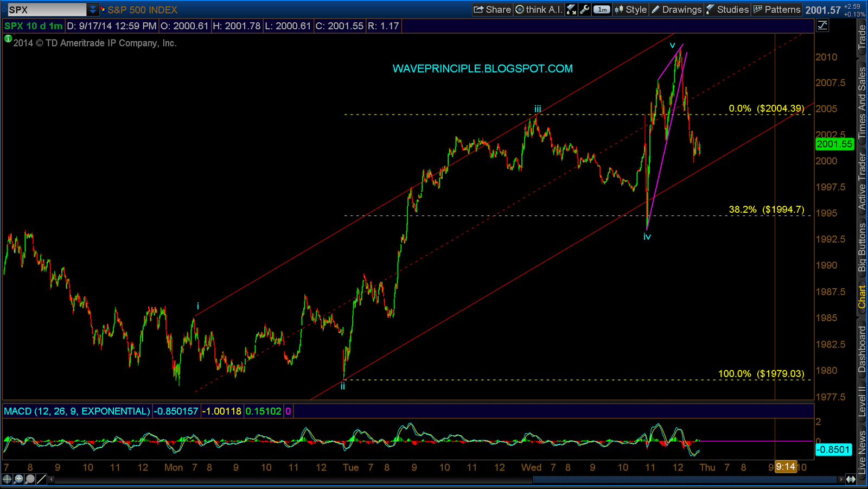868x489 pixels.
Task: Click the R: 1.17 range value
Action: (383, 26)
